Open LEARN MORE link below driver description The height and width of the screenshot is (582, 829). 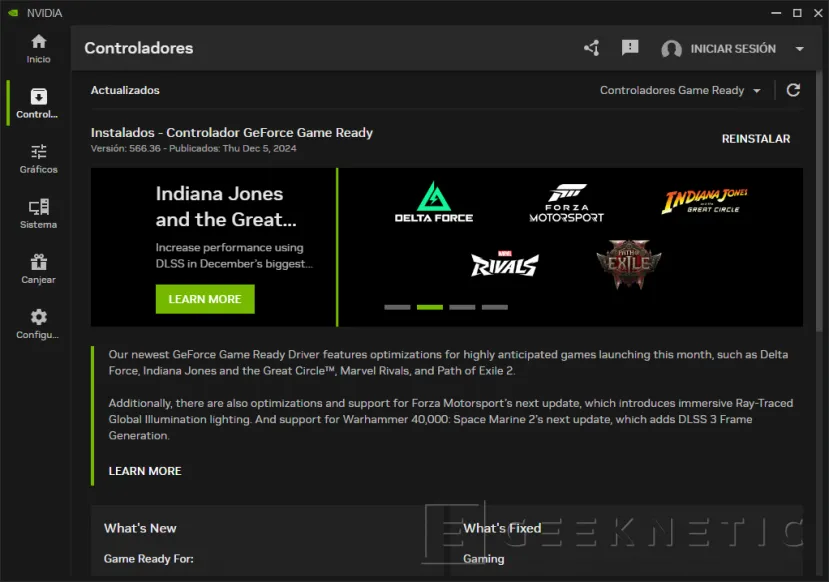(145, 471)
